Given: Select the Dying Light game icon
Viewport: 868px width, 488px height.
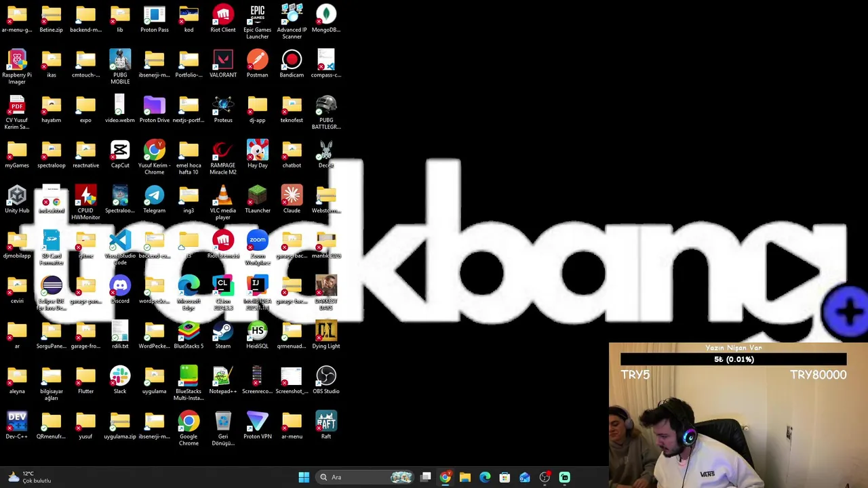Looking at the screenshot, I should (x=326, y=335).
